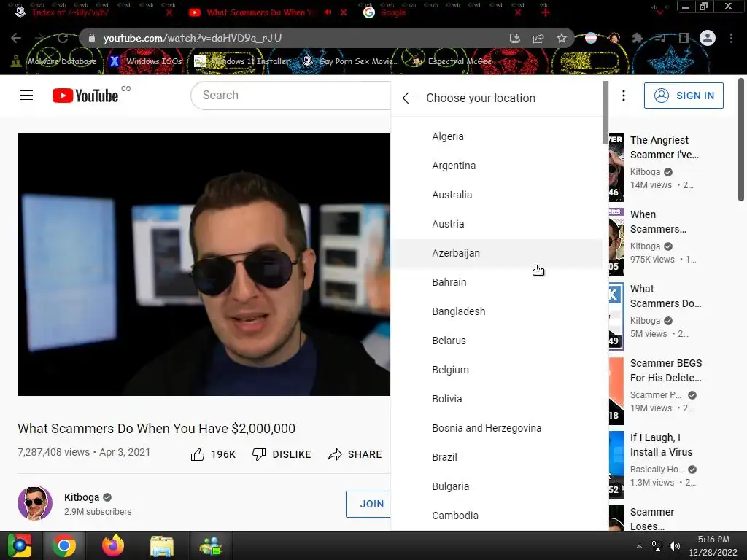The width and height of the screenshot is (747, 560).
Task: Open Chrome three-dot menu
Action: tap(731, 38)
